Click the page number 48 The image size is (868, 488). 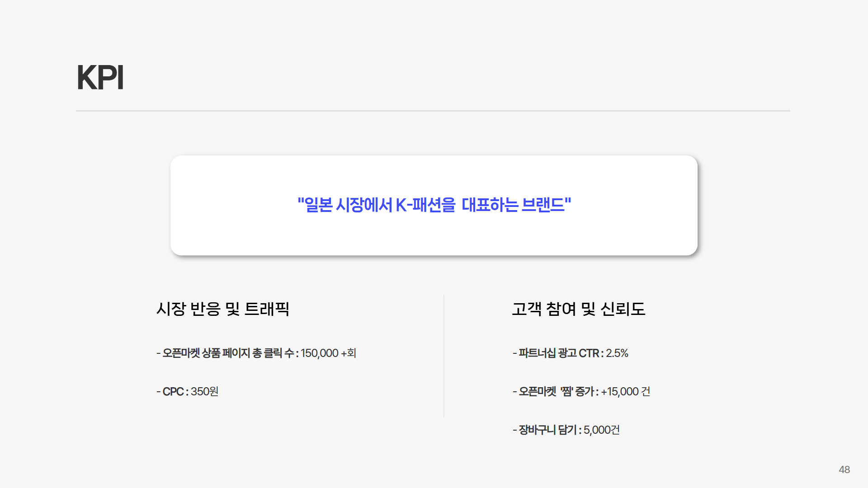(844, 469)
